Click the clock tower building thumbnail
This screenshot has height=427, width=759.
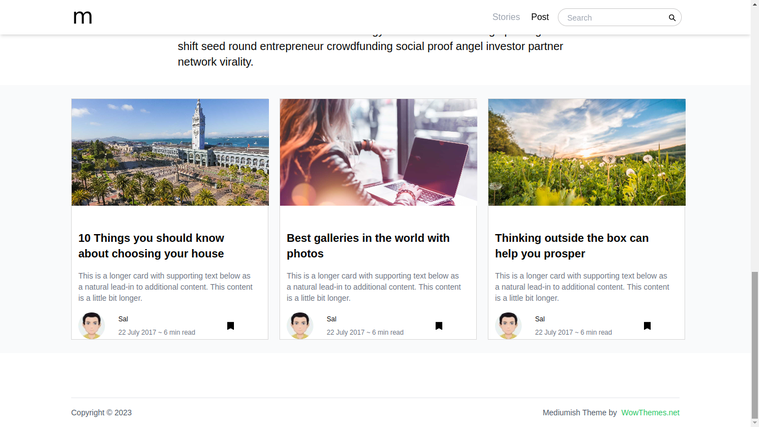(x=170, y=152)
